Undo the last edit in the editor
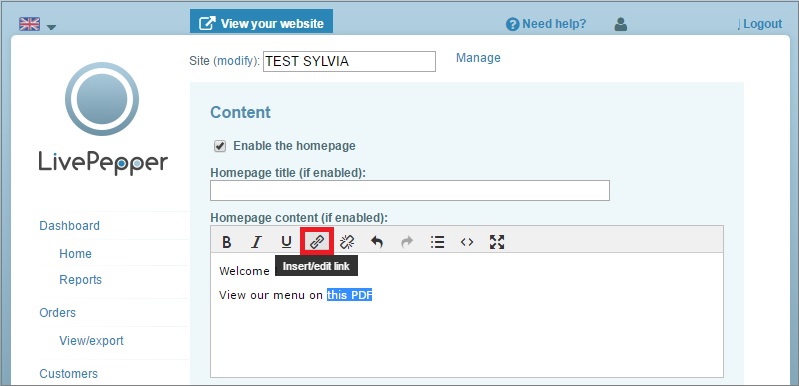This screenshot has height=386, width=799. pyautogui.click(x=377, y=242)
